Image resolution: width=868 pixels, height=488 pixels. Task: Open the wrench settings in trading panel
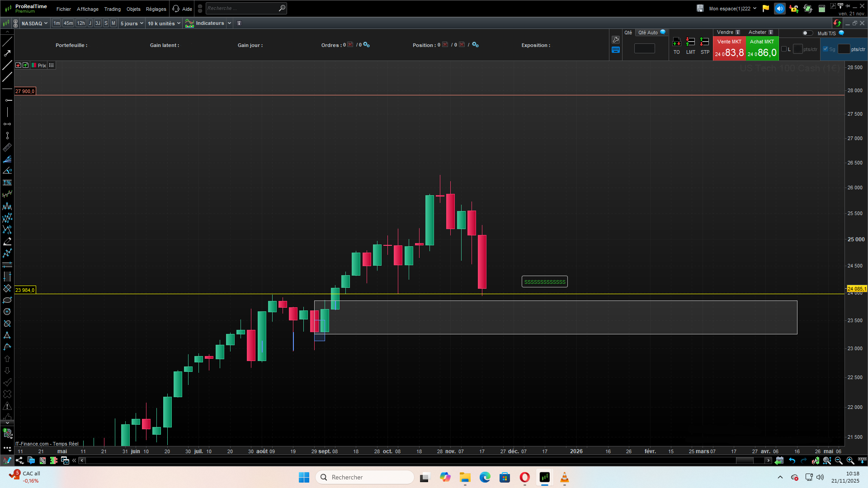[616, 40]
